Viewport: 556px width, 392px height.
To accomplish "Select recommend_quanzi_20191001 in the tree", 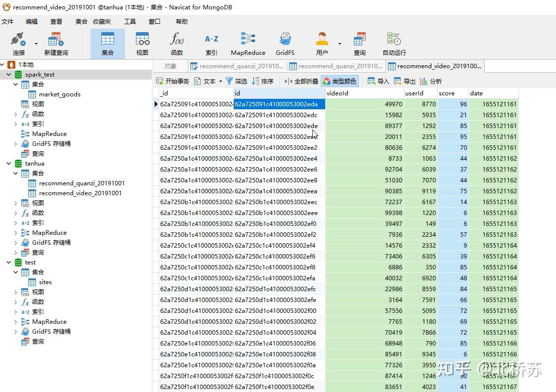I will pos(82,183).
